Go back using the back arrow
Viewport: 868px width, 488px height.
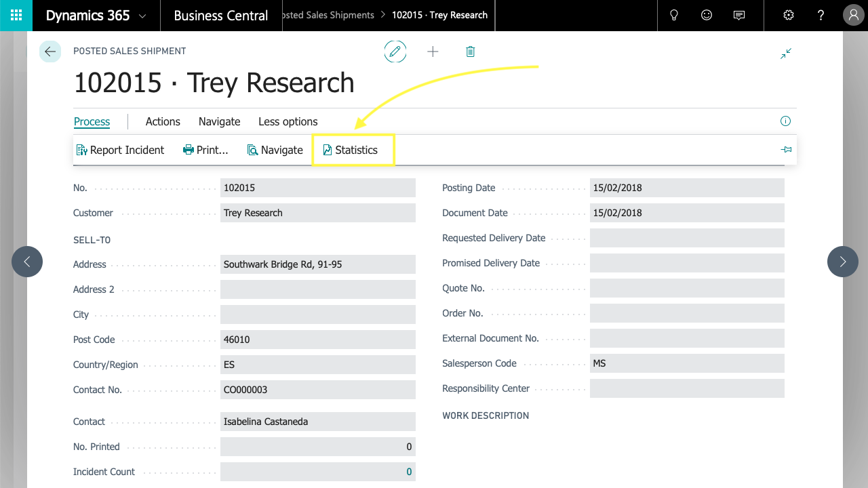50,51
